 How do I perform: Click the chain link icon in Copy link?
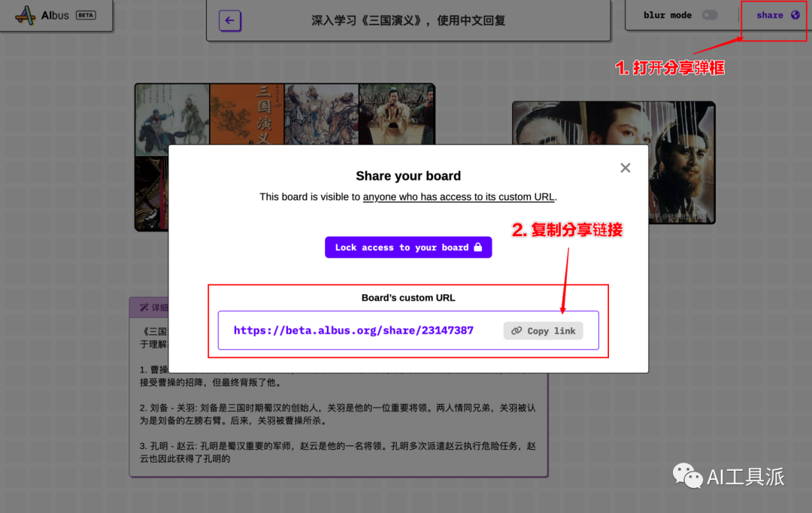click(517, 331)
